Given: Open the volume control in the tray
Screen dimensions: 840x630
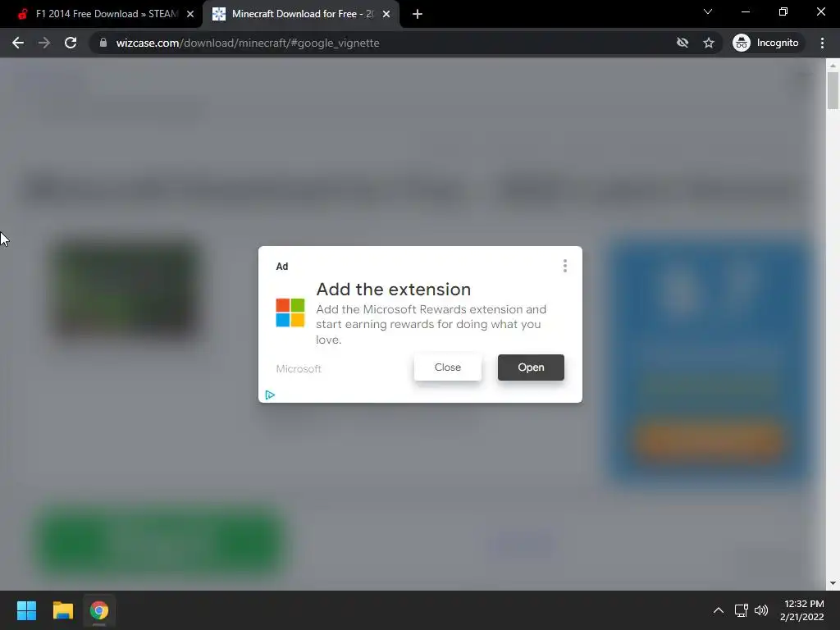Looking at the screenshot, I should (761, 610).
